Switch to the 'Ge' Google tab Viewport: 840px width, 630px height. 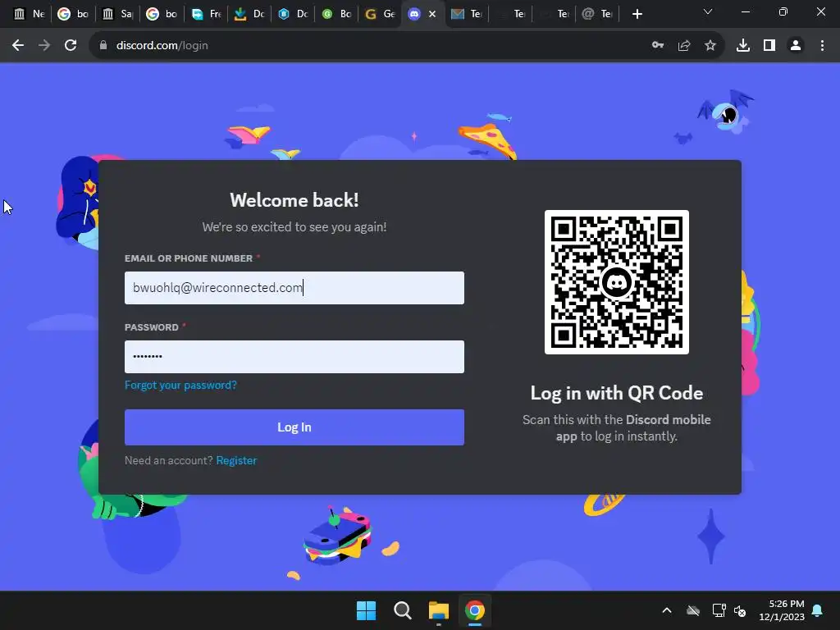point(380,14)
